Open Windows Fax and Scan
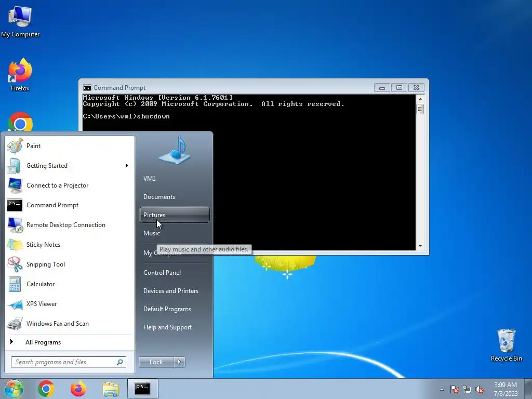 [x=70, y=323]
